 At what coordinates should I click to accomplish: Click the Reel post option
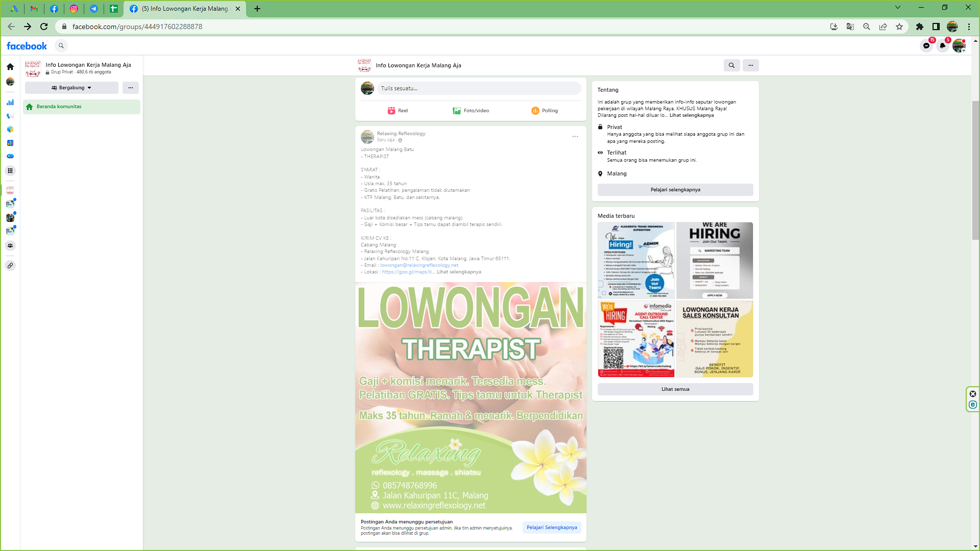398,111
